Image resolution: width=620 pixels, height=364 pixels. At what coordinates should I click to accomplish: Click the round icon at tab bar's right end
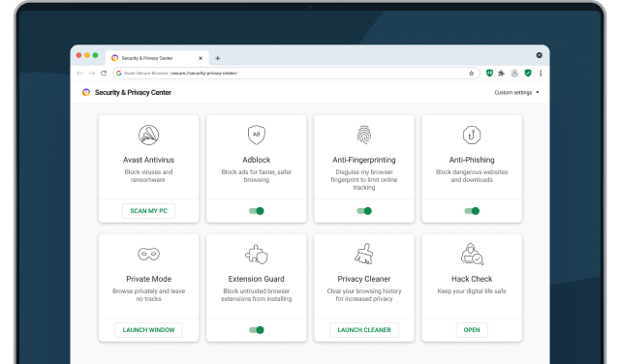tap(539, 55)
